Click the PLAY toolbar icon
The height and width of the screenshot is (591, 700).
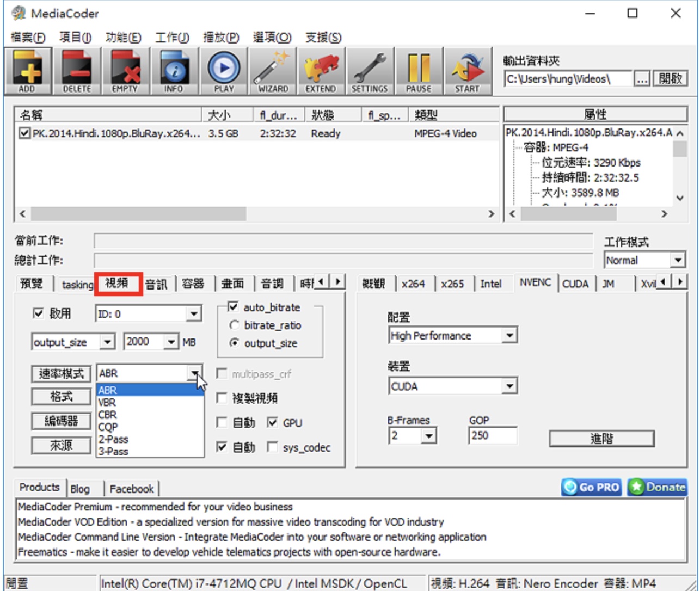click(x=223, y=71)
